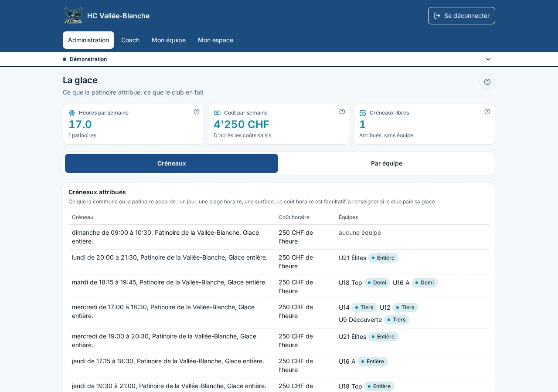
Task: Select the jeudi 17:15 à 18:30 slot
Action: [279, 365]
